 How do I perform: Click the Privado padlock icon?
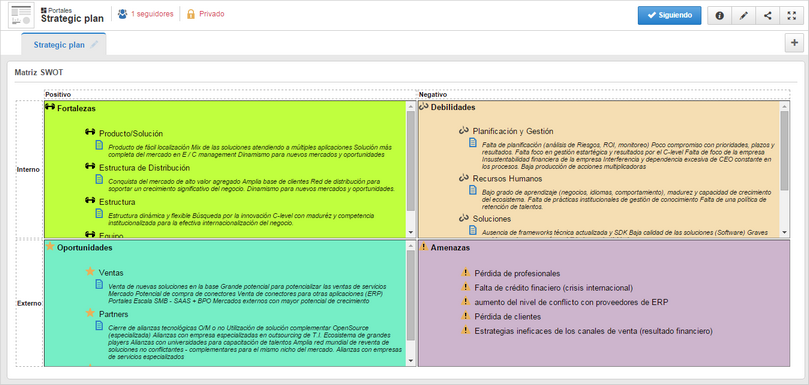(x=191, y=14)
